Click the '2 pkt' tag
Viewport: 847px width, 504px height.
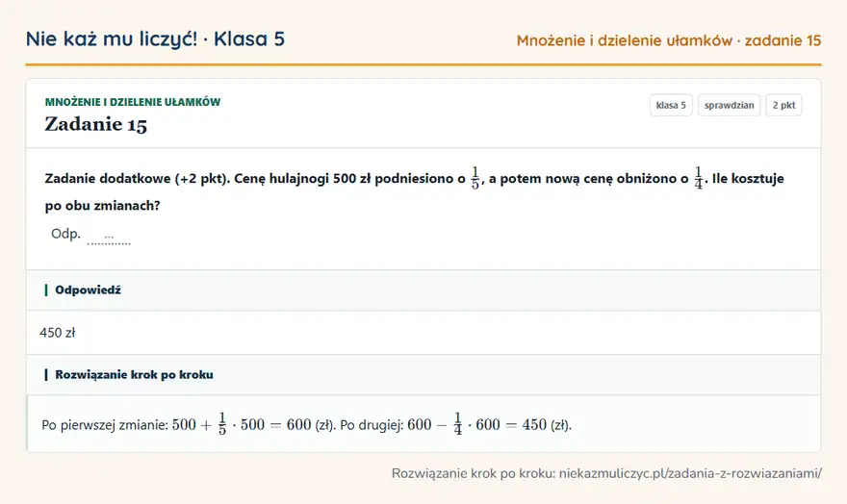(x=783, y=105)
